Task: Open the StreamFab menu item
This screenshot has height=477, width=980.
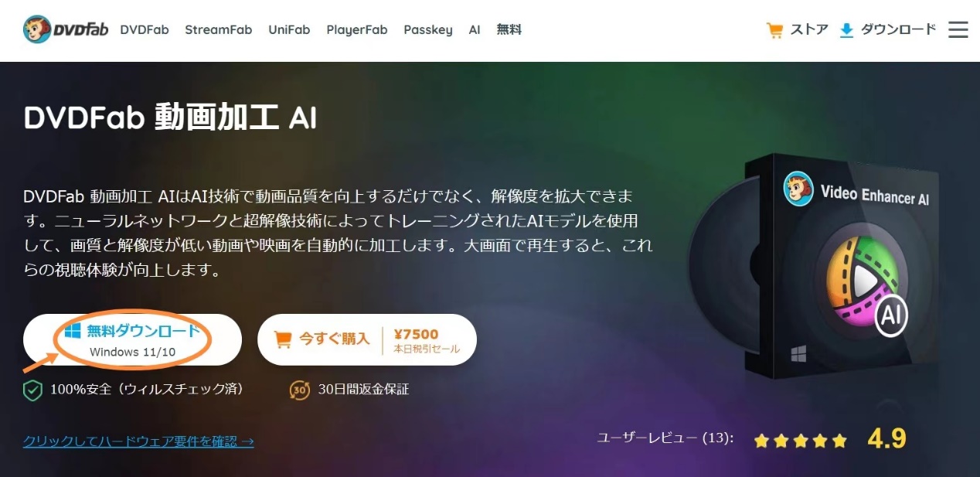Action: click(x=219, y=30)
